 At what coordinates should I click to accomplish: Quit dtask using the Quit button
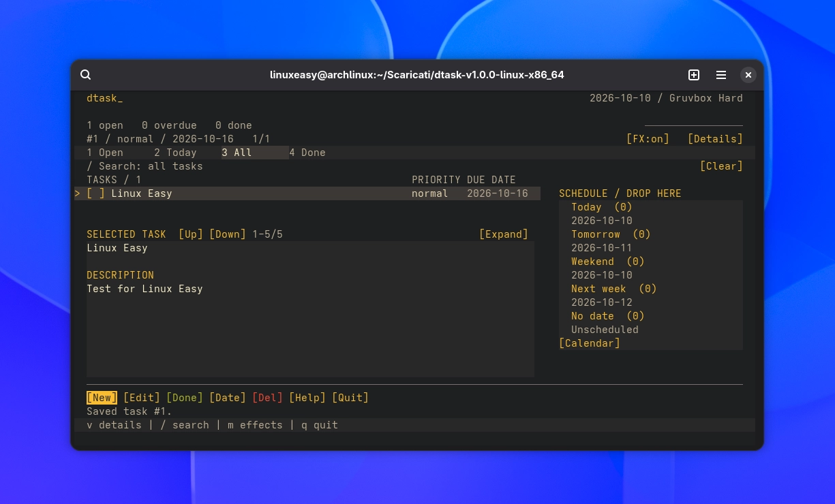tap(350, 398)
